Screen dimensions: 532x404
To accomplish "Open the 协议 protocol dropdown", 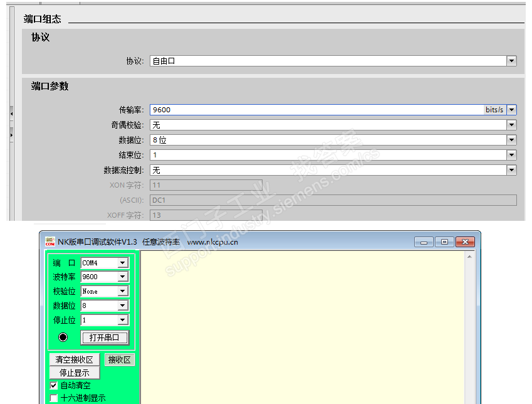I will (x=511, y=61).
